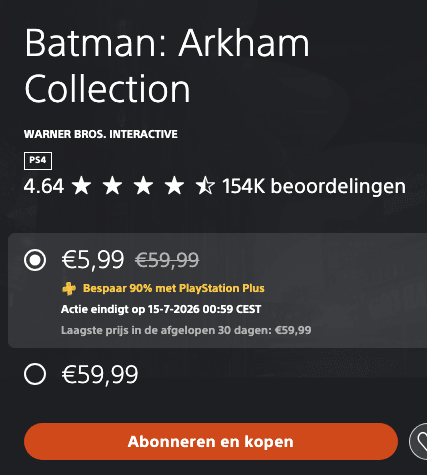427x475 pixels.
Task: Click the PS4 platform badge
Action: coord(38,161)
